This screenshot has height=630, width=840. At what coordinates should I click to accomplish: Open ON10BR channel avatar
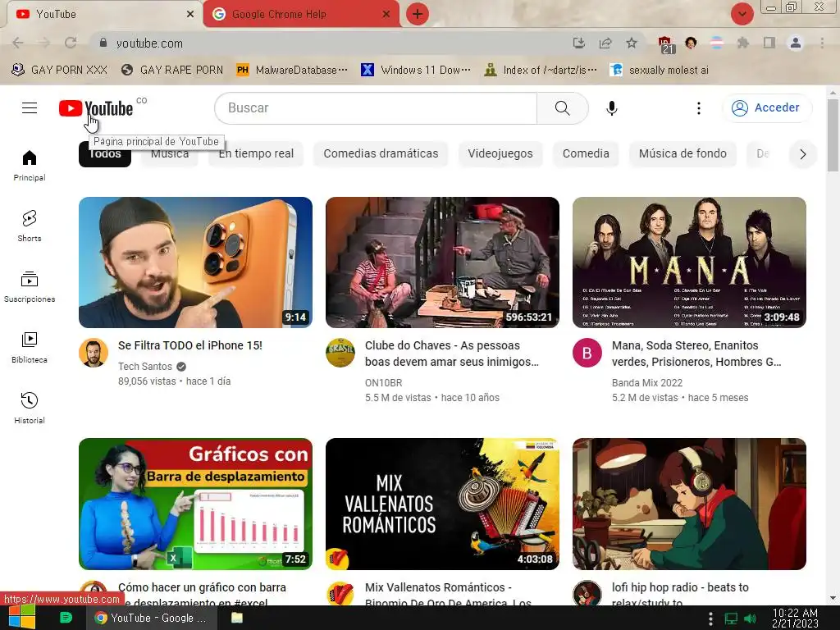point(340,353)
